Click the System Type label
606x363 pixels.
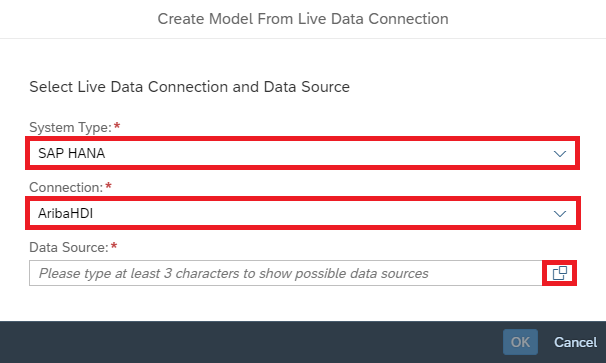point(70,127)
